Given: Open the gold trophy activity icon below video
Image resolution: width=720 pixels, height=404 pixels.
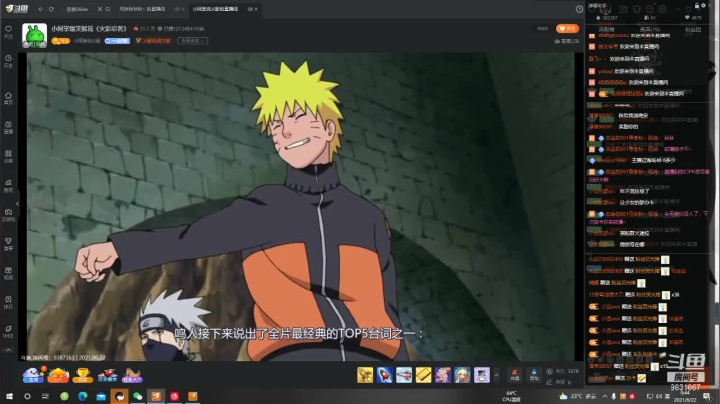Looking at the screenshot, I should coord(83,375).
